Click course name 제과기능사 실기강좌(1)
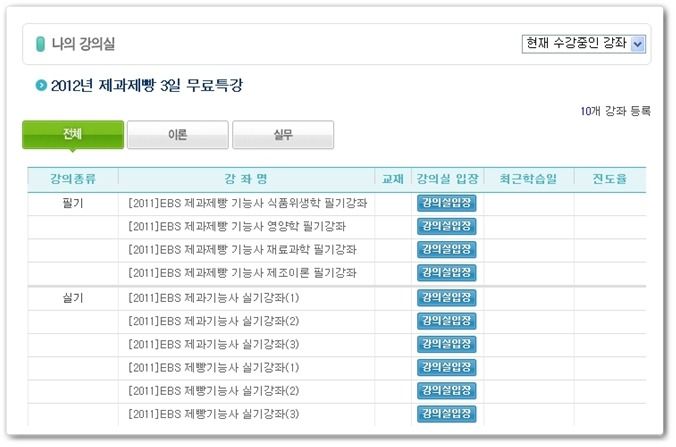 click(214, 298)
